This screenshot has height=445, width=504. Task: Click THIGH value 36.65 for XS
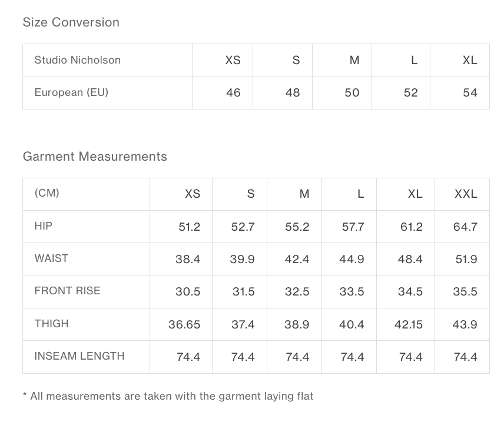coord(184,324)
